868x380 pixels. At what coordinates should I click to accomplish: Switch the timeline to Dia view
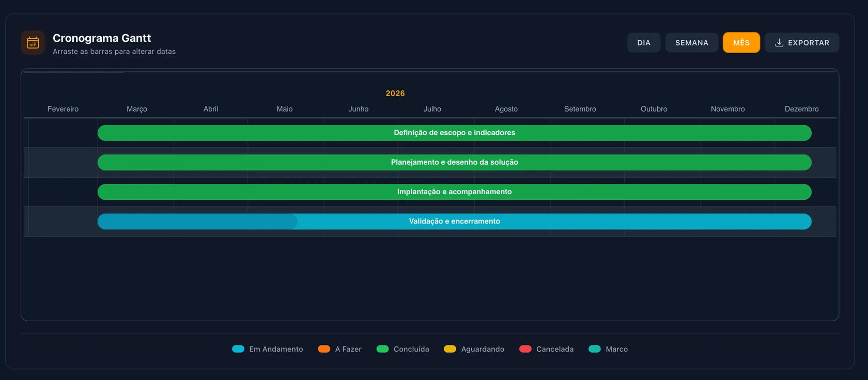(644, 43)
